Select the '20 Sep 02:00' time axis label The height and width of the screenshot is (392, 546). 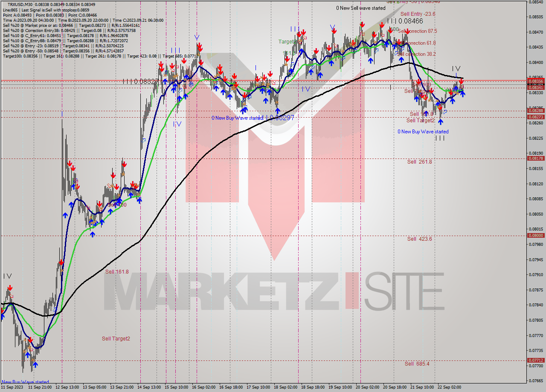click(368, 388)
